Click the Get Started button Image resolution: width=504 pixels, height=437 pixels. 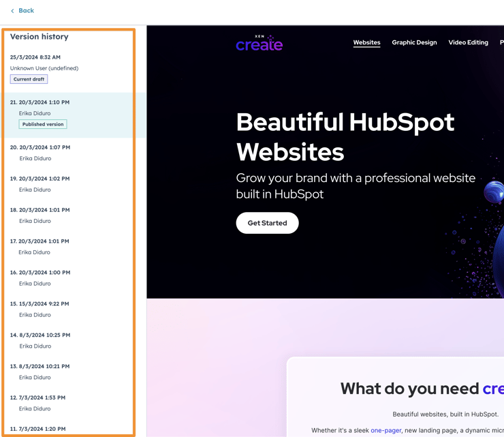tap(267, 223)
